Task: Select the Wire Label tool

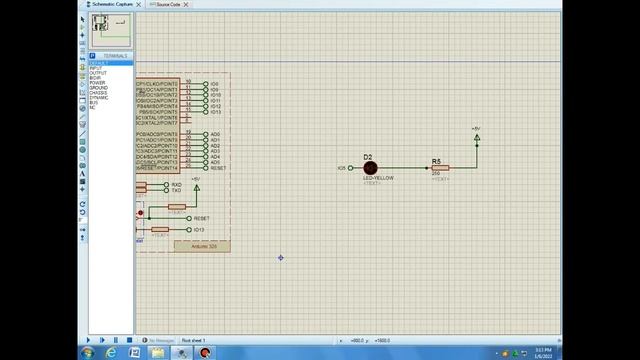Action: tap(82, 43)
